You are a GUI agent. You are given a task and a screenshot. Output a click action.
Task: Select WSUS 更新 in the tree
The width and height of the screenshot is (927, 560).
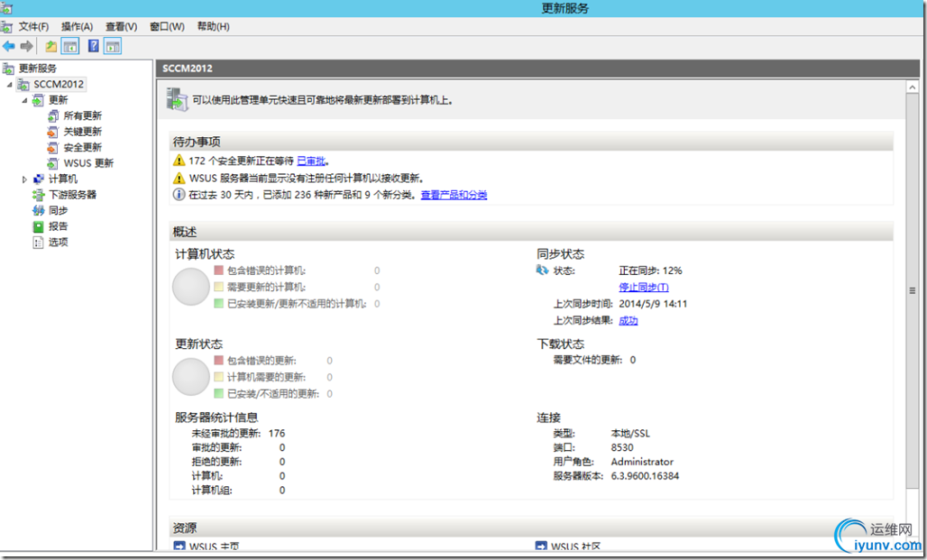(x=88, y=163)
